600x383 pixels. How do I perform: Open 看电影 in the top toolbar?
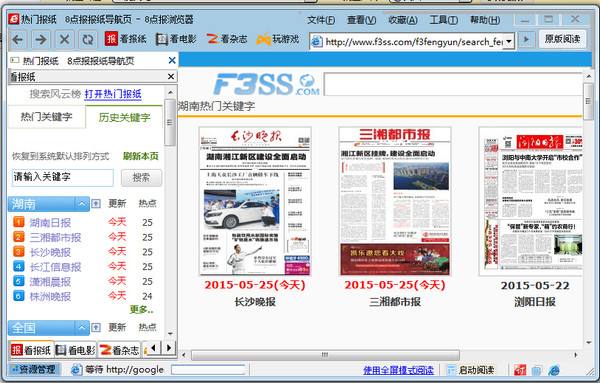pyautogui.click(x=176, y=39)
